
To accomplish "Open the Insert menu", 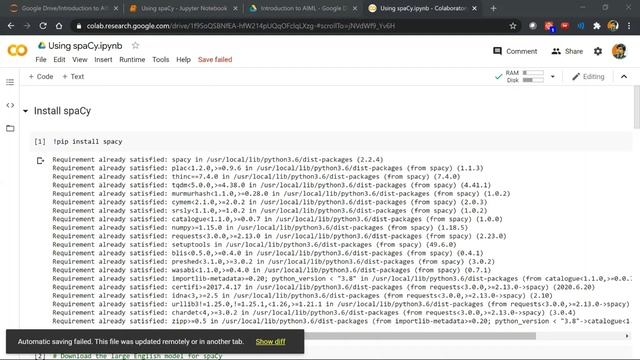I will coord(103,60).
